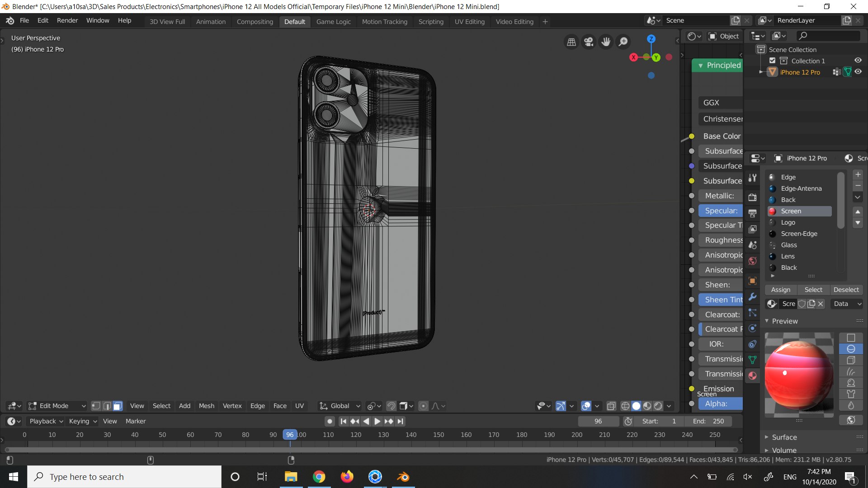Enable vertex select mode
Image resolution: width=868 pixels, height=488 pixels.
[96, 406]
